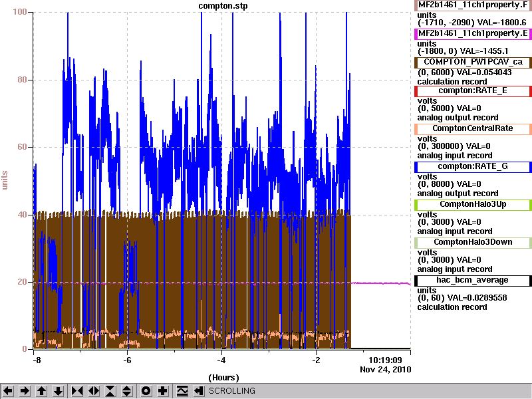Image resolution: width=532 pixels, height=399 pixels.
Task: Click the 10:19:09 time label
Action: [385, 360]
